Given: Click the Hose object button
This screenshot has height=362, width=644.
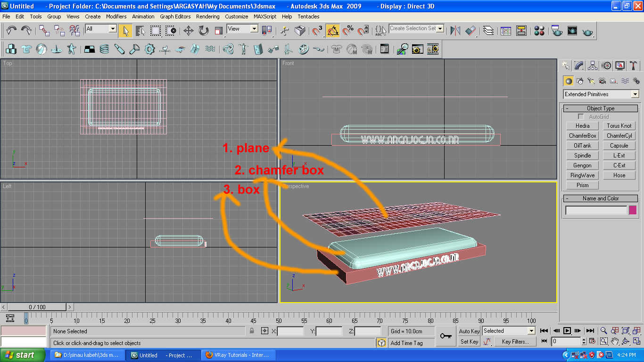Looking at the screenshot, I should point(619,175).
